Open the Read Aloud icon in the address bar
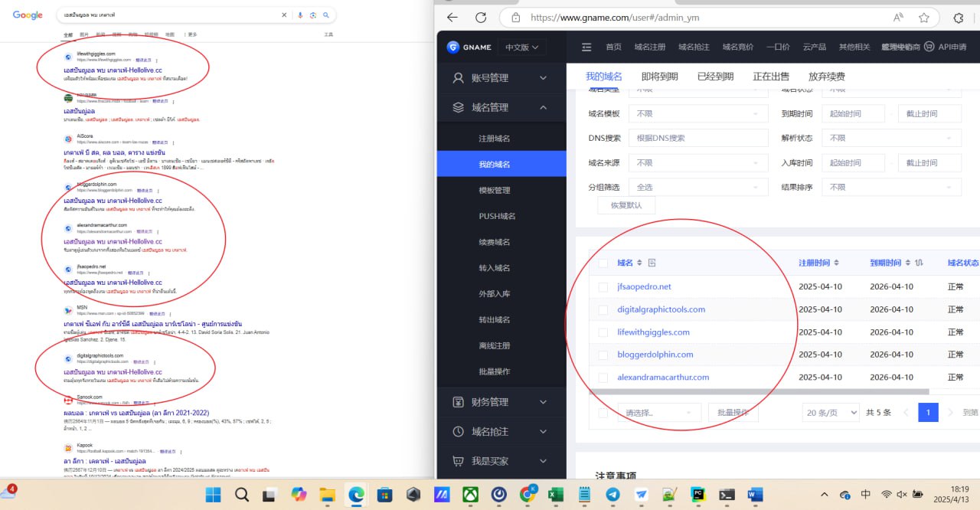 898,18
